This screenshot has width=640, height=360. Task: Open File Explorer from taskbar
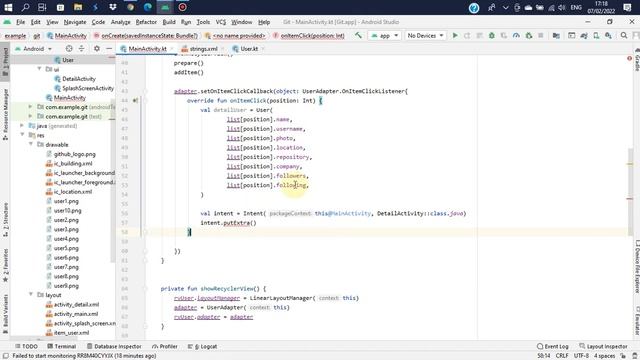(78, 7)
